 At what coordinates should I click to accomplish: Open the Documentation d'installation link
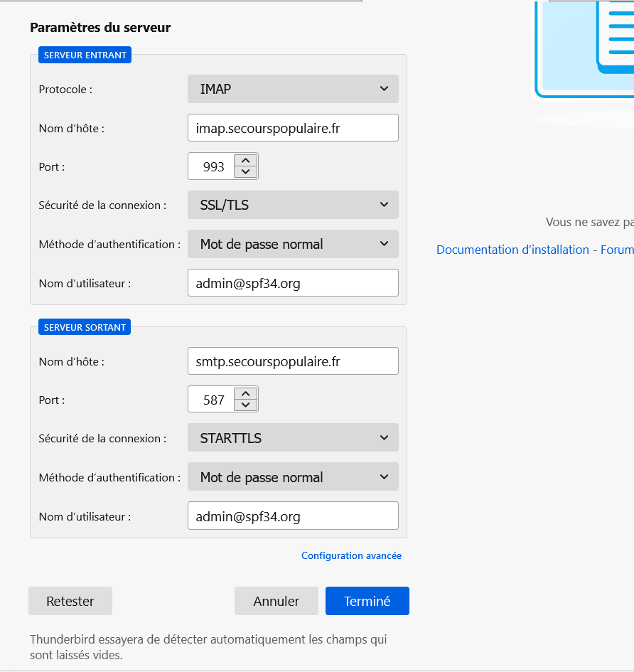[512, 250]
